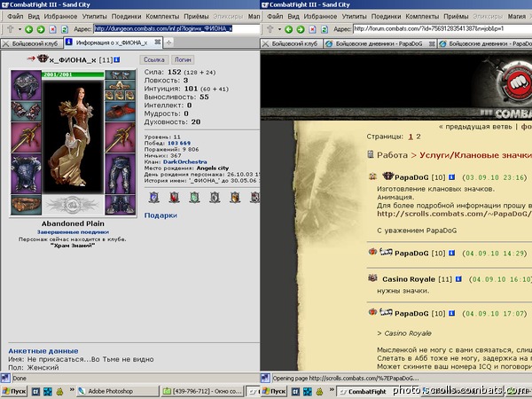532x399 pixels.
Task: Click info icon next to Casino Royale [11]
Action: tap(458, 279)
